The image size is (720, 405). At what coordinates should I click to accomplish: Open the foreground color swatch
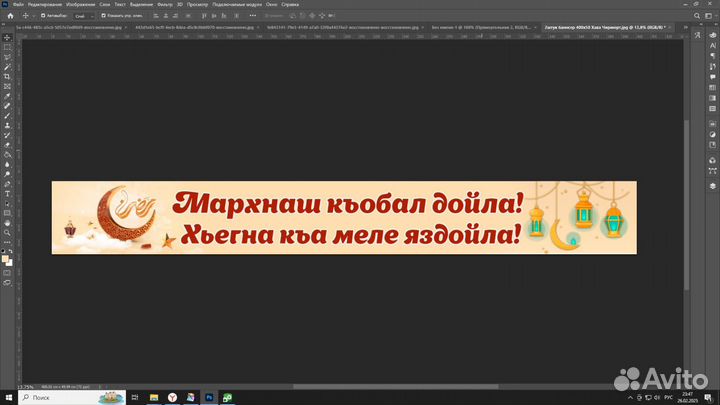(x=5, y=259)
